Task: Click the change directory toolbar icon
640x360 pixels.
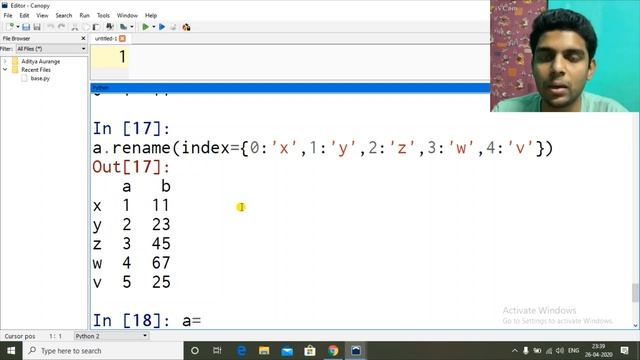Action: tap(124, 27)
